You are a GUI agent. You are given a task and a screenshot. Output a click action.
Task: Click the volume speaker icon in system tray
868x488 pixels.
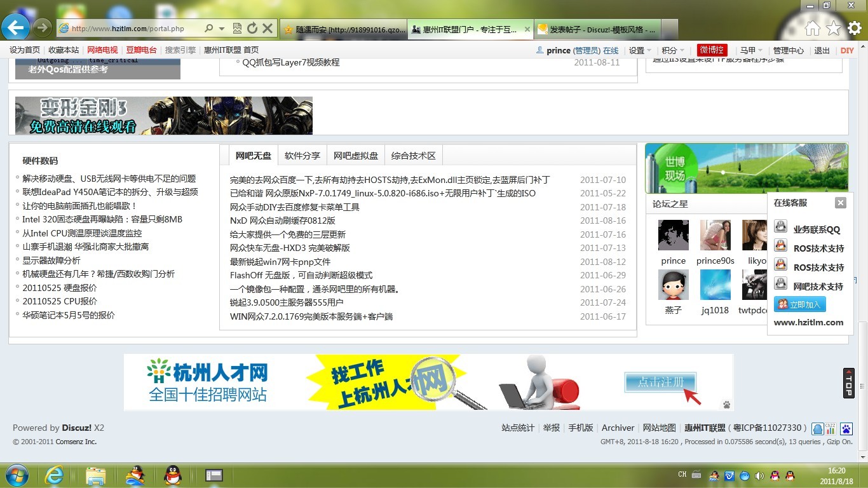tap(759, 475)
